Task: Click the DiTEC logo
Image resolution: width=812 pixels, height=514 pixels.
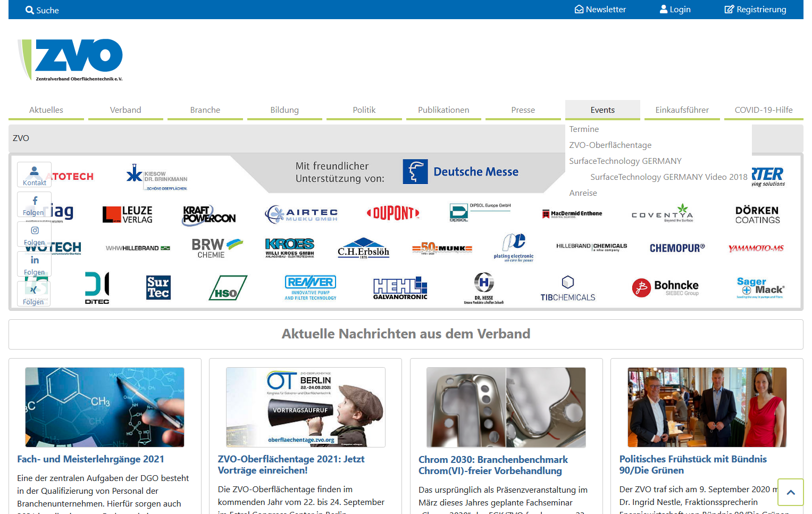Action: point(97,288)
